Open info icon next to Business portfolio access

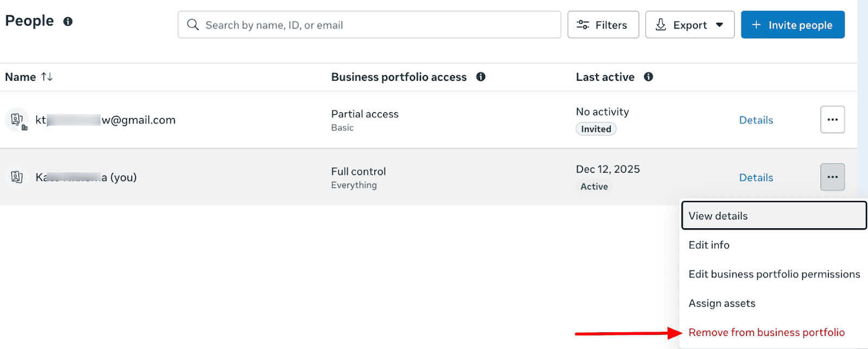point(481,77)
